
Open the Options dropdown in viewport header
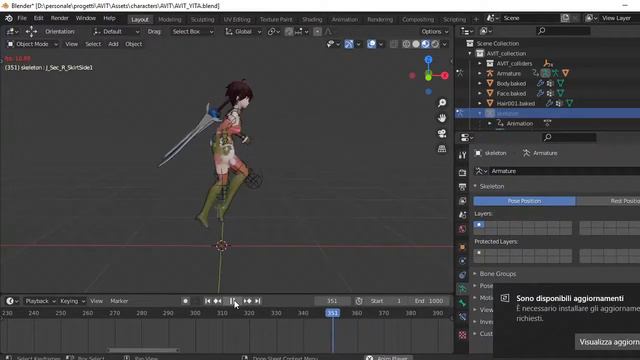pyautogui.click(x=434, y=32)
